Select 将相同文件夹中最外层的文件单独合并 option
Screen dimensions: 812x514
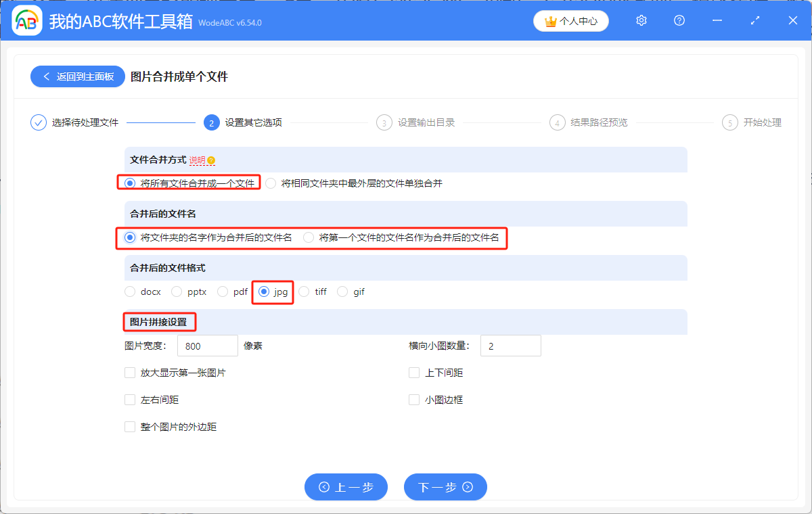tap(271, 183)
